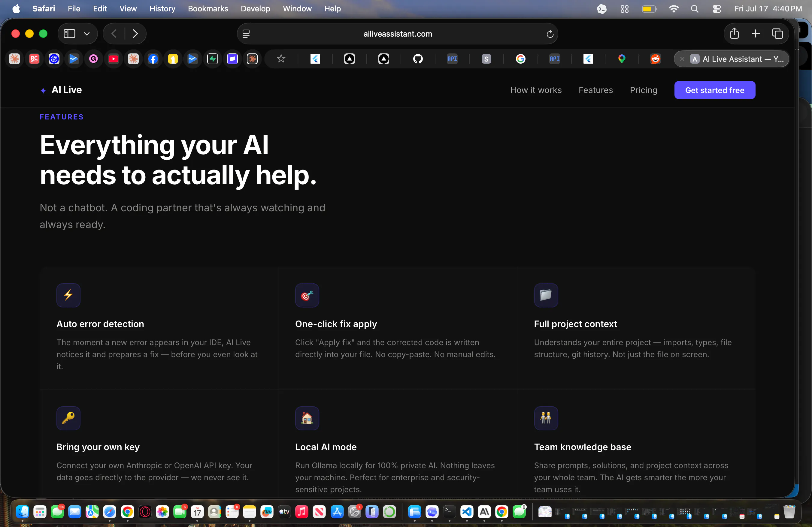Open the Wi-Fi status menu
Image resolution: width=812 pixels, height=527 pixels.
tap(674, 9)
